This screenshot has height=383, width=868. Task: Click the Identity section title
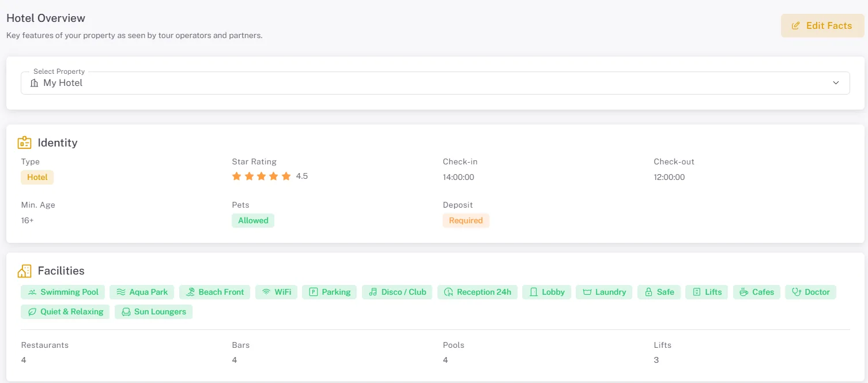[58, 142]
